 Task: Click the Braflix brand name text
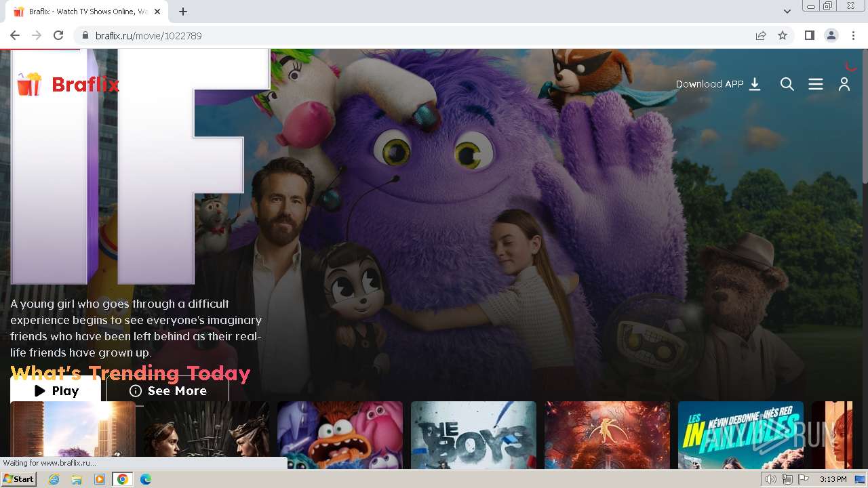coord(85,85)
